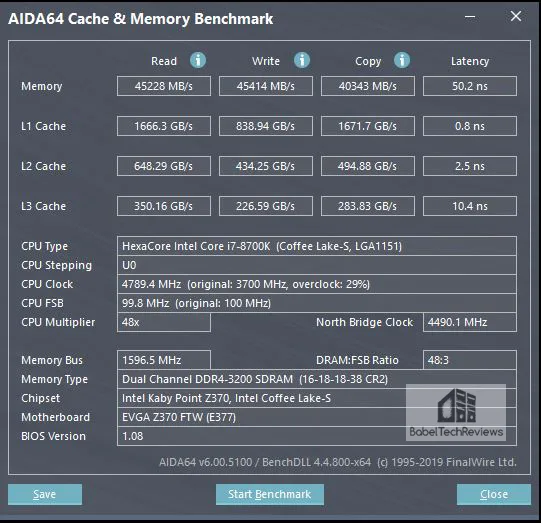Click the DRAM:FSB Ratio value 48:3
The width and height of the screenshot is (541, 523).
[470, 360]
